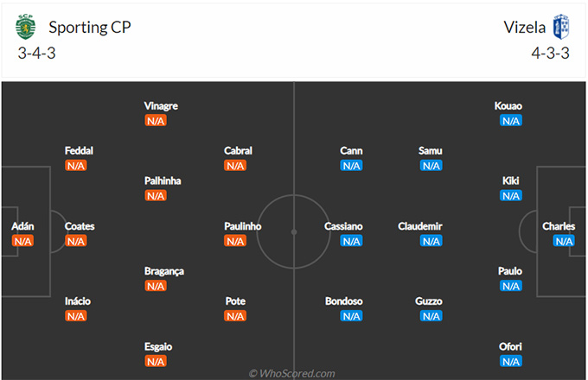This screenshot has height=380, width=588.
Task: Click Vinagre's rating badge
Action: pyautogui.click(x=156, y=121)
